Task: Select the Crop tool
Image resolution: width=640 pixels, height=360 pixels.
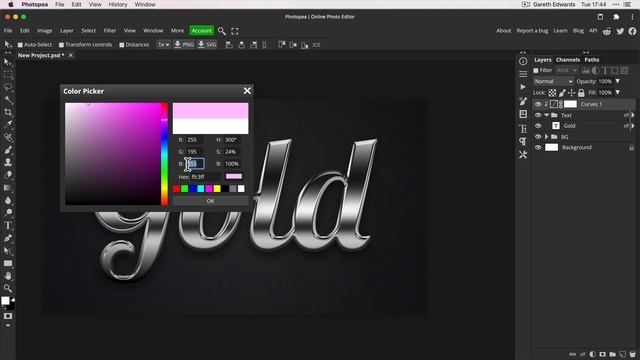Action: click(8, 112)
